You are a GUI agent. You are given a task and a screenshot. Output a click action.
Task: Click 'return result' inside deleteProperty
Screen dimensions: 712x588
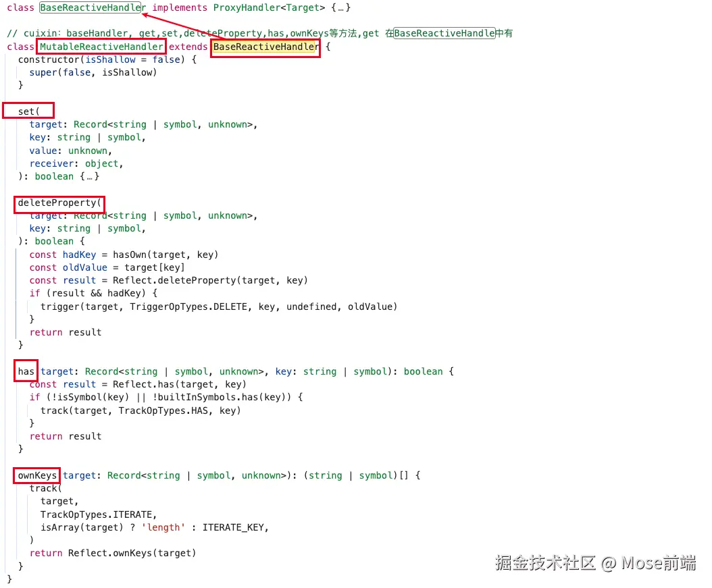coord(66,333)
